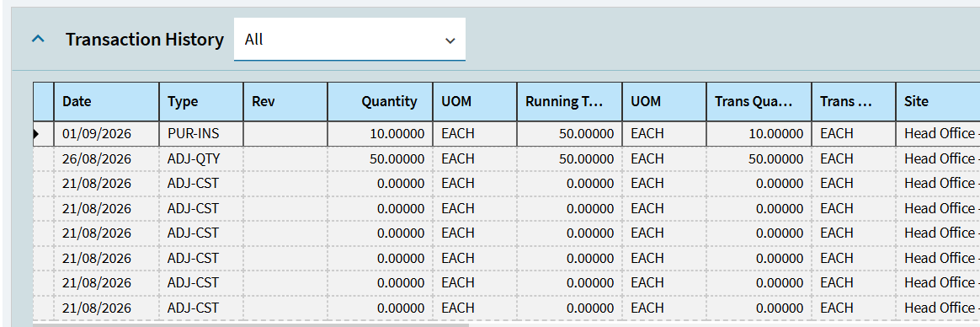
Task: Click the dropdown arrow beside All
Action: tap(450, 40)
